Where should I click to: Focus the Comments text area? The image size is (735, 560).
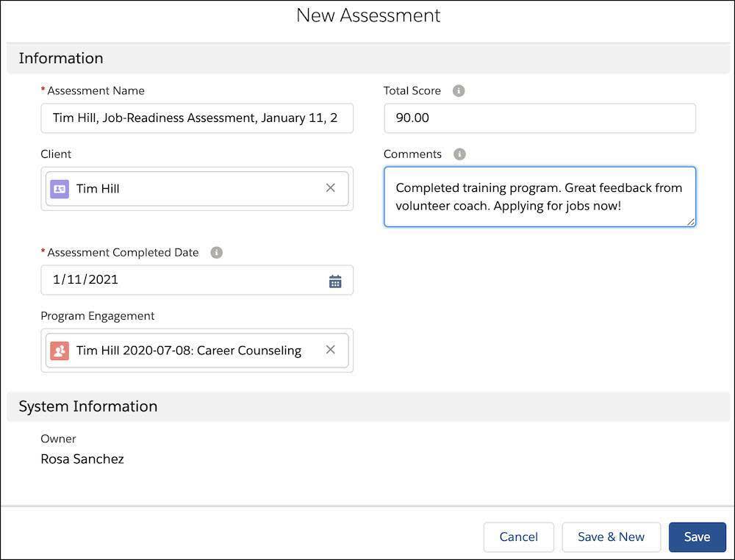539,197
